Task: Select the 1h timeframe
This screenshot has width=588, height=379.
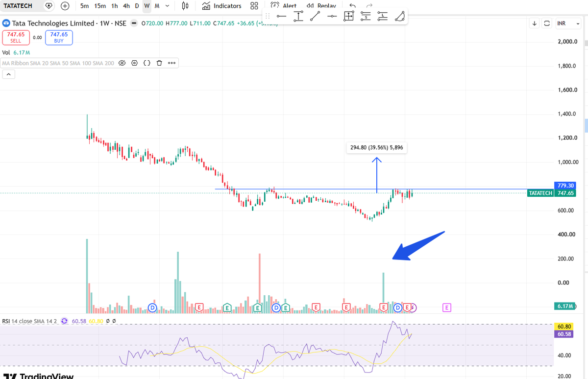Action: tap(115, 6)
